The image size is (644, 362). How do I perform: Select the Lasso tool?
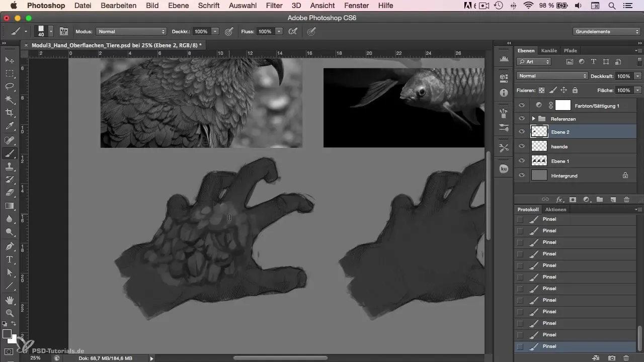coord(10,86)
